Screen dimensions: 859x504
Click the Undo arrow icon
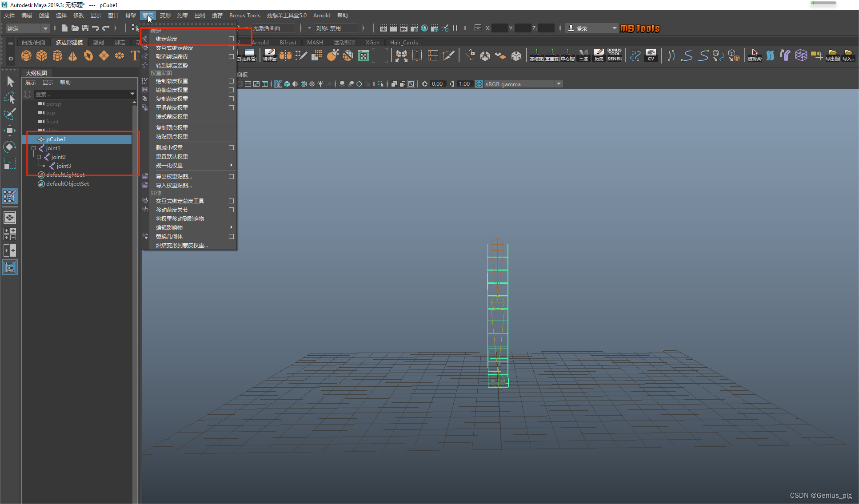point(96,28)
